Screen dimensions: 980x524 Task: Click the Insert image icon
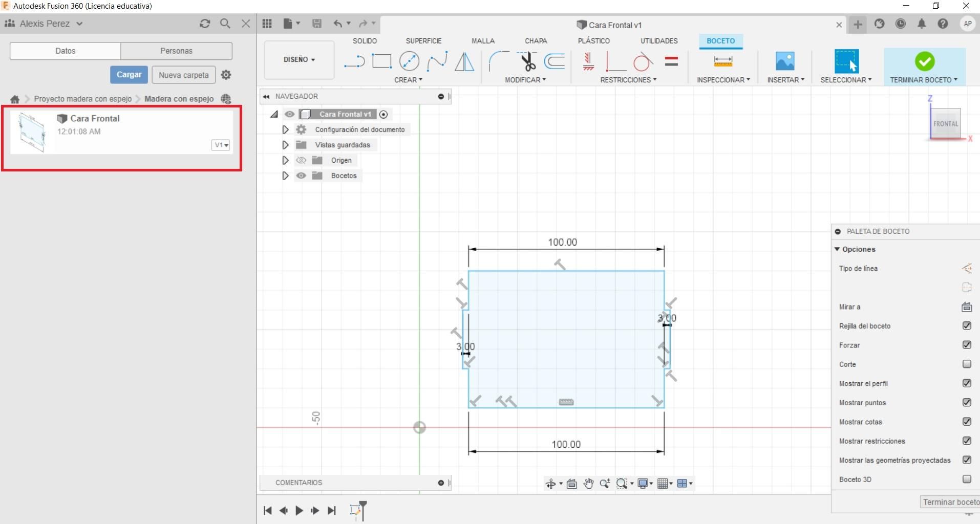(x=785, y=61)
